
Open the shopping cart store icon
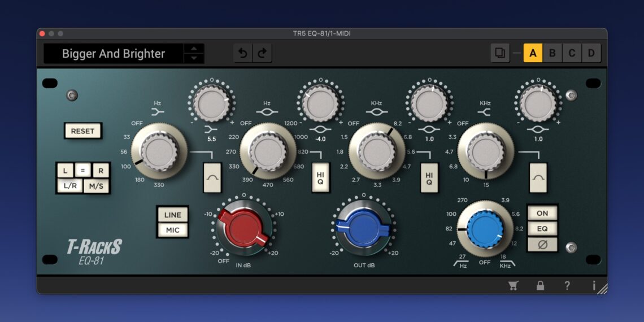pos(513,285)
